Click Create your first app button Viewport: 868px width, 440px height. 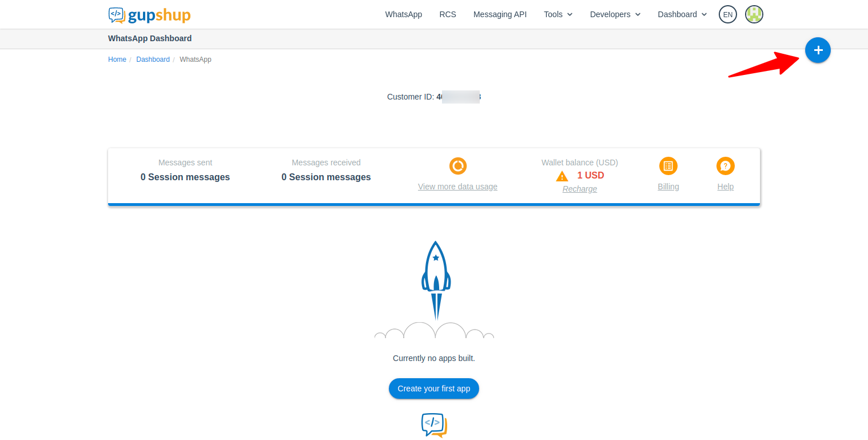tap(434, 389)
